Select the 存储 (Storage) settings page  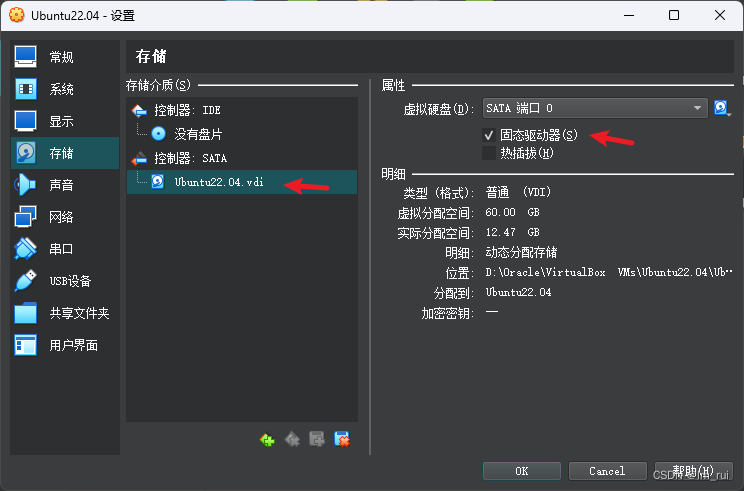tap(65, 153)
